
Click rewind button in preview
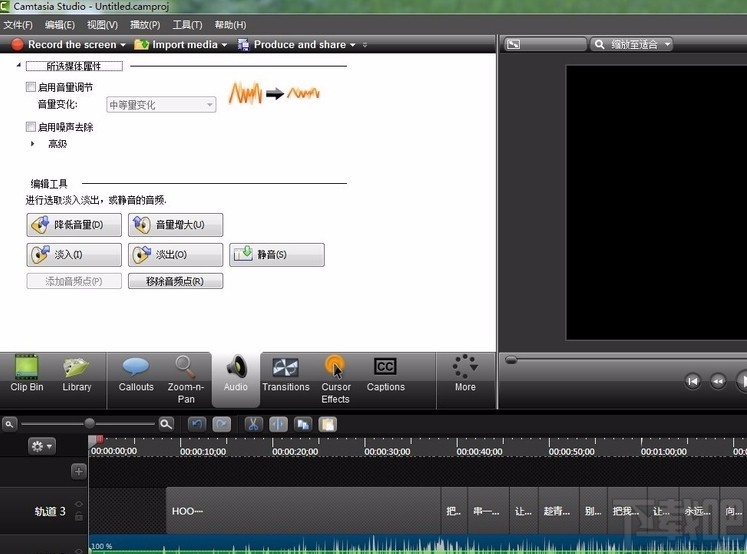(718, 381)
